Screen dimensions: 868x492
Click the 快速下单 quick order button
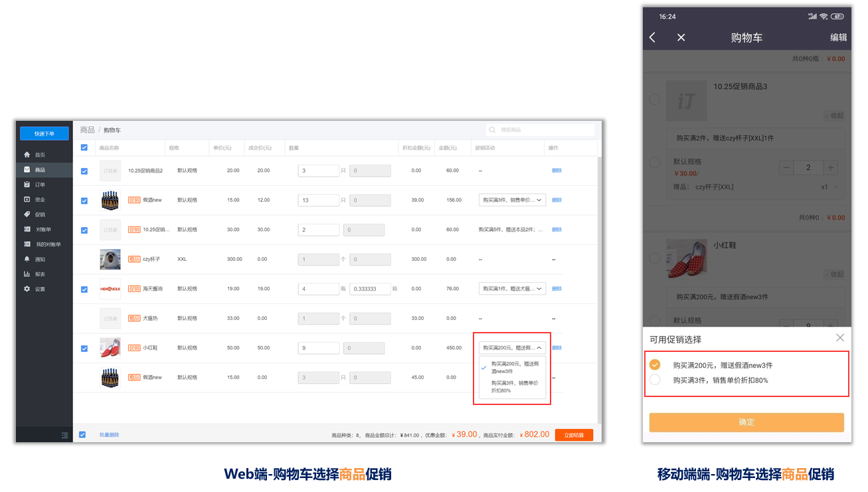(44, 133)
